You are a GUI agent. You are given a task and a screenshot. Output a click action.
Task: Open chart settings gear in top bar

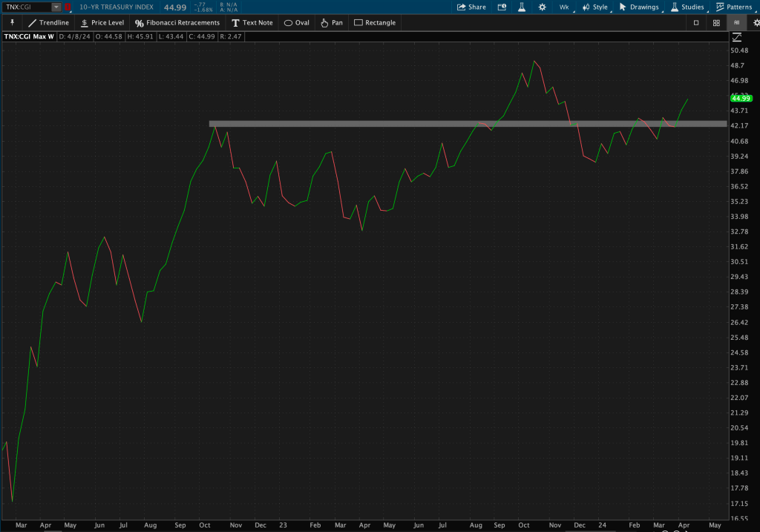coord(543,7)
